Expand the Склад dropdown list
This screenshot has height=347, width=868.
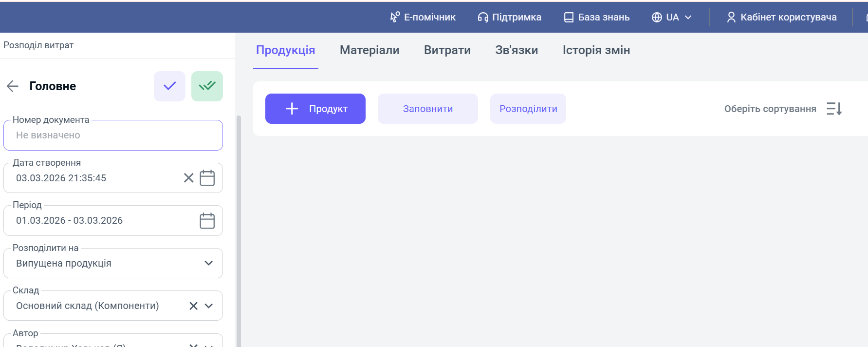click(209, 306)
